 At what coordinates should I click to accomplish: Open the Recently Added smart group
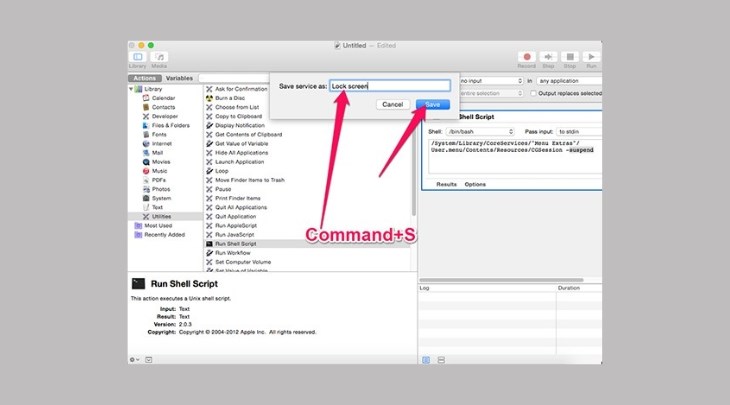(x=165, y=235)
